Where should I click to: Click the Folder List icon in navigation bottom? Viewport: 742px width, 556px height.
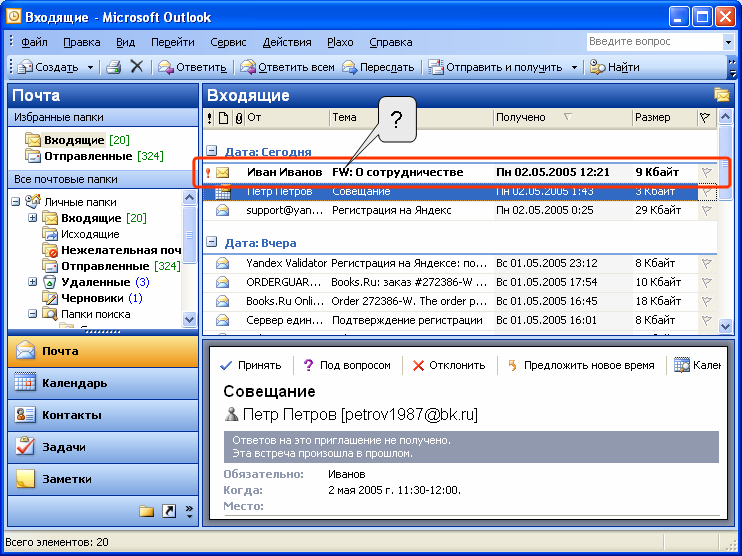(x=146, y=511)
